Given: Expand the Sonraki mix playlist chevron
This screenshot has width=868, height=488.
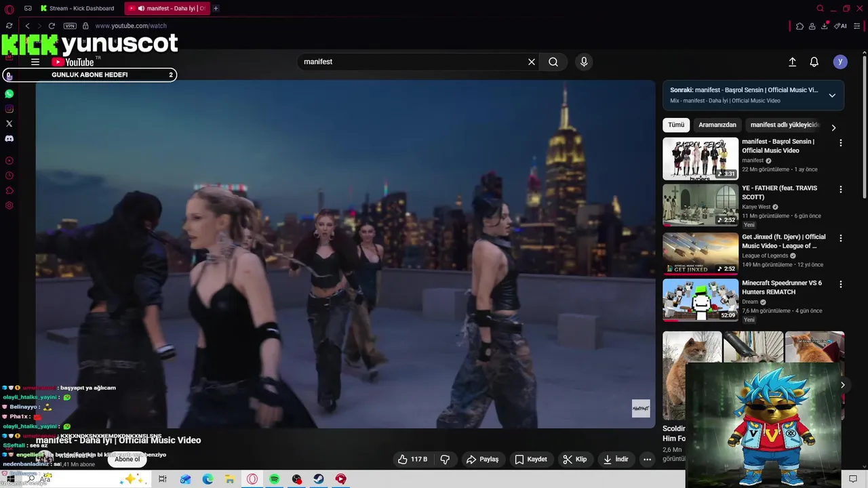Looking at the screenshot, I should tap(832, 96).
